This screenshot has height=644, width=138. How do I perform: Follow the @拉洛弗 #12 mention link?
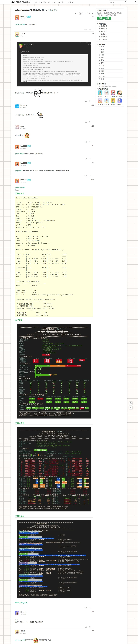(x=20, y=154)
